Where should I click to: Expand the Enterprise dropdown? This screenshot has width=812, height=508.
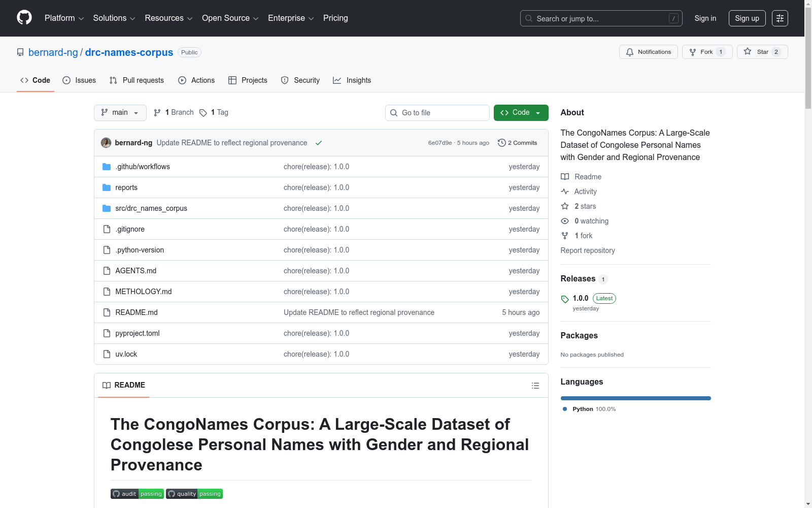tap(291, 18)
